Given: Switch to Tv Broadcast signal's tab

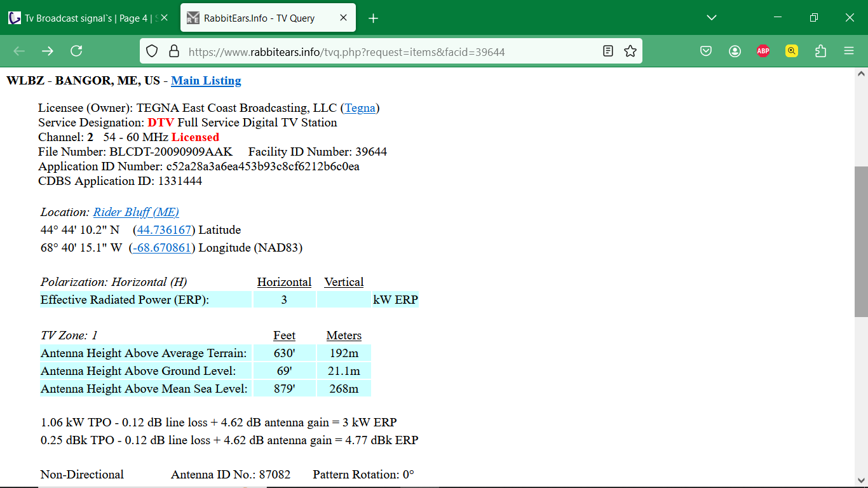Looking at the screenshot, I should click(x=89, y=18).
